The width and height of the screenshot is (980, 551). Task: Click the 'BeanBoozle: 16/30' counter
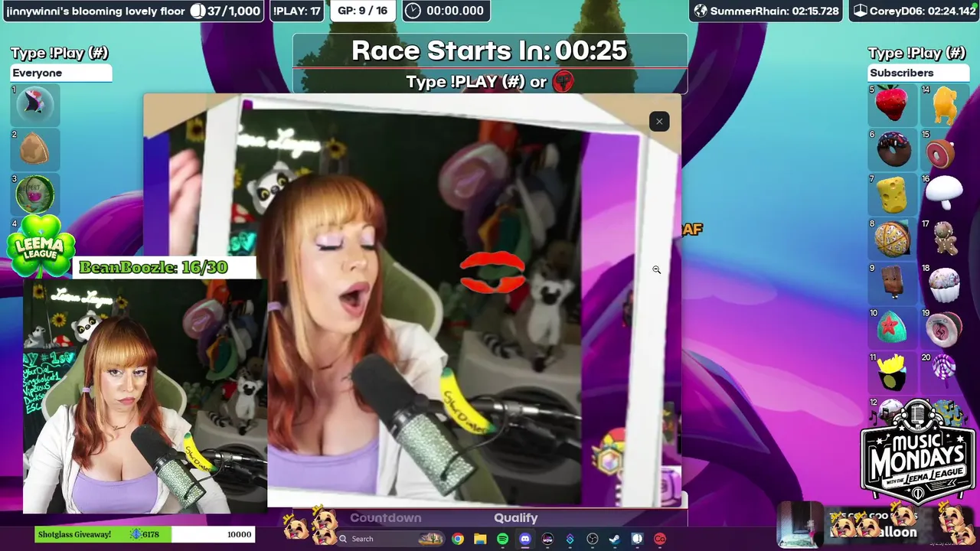[153, 267]
